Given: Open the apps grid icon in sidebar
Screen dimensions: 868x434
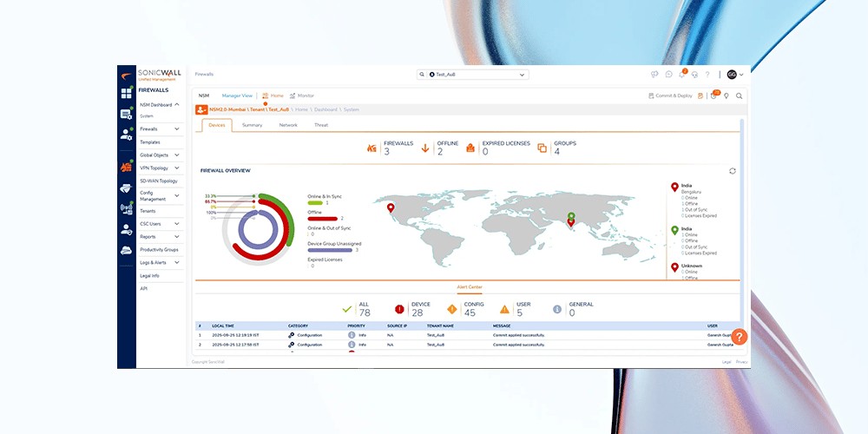Looking at the screenshot, I should [126, 93].
